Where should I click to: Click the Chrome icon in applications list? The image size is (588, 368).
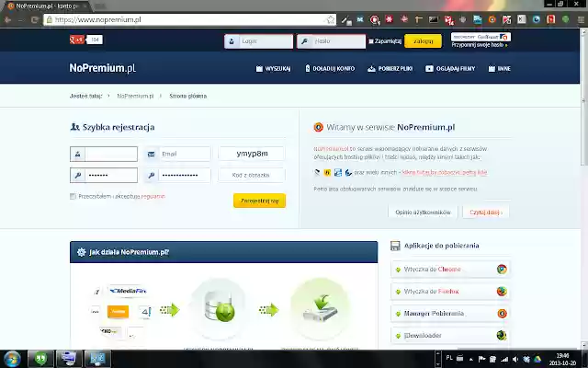pyautogui.click(x=502, y=270)
